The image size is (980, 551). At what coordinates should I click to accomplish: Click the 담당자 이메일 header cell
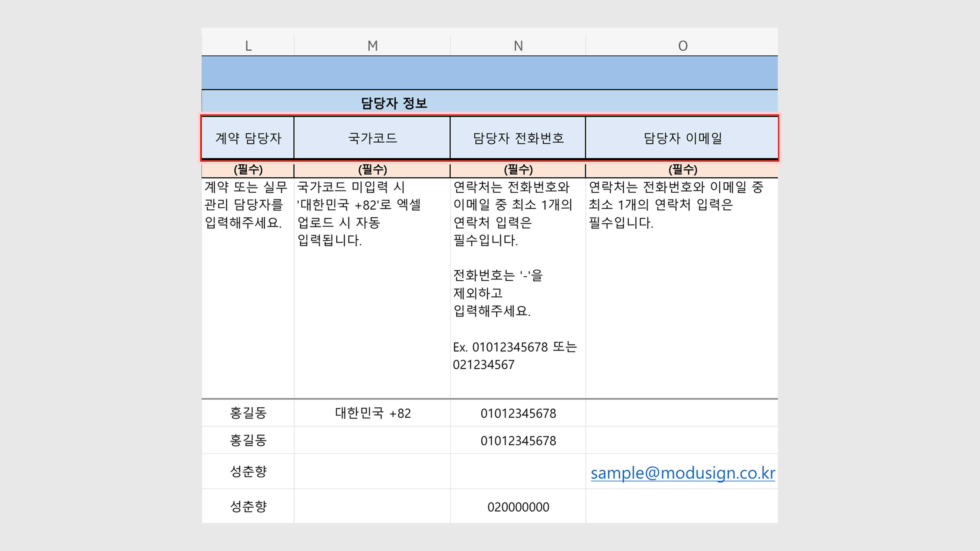click(682, 138)
